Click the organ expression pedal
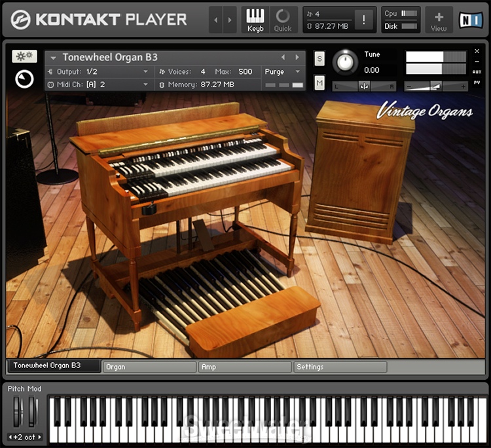This screenshot has width=491, height=448. coord(202,235)
